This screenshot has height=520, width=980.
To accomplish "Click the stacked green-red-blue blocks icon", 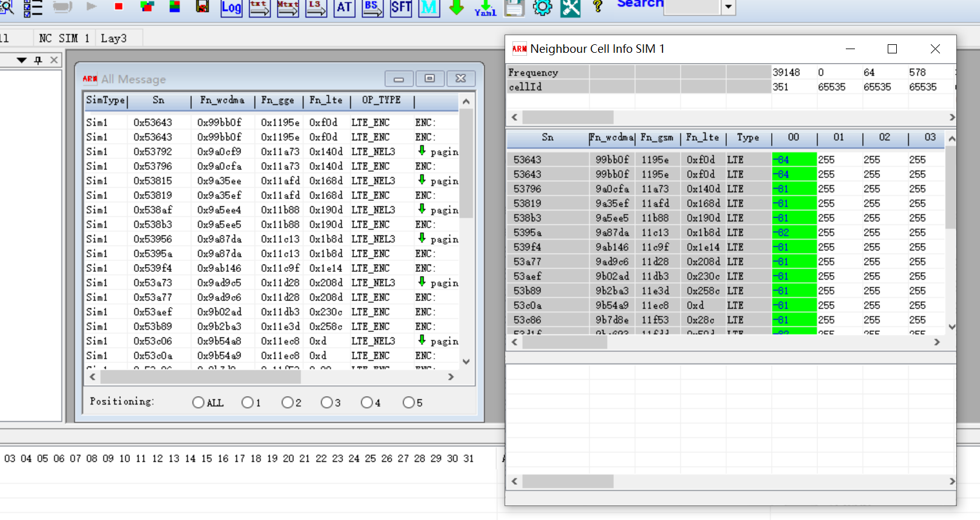I will tap(174, 7).
